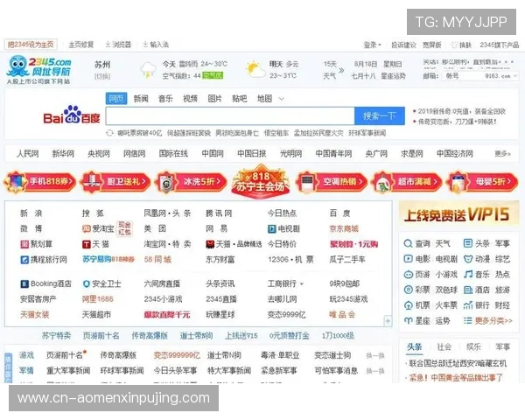
Task: Open the email domain dropdown @163.com
Action: pyautogui.click(x=501, y=76)
